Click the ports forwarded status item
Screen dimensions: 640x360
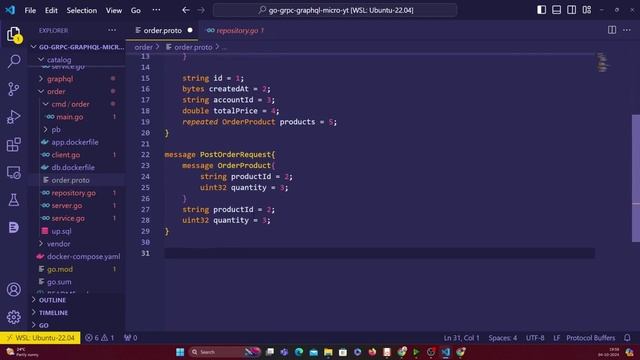tap(131, 338)
